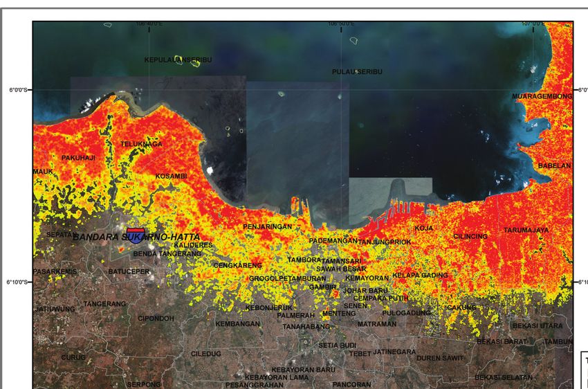Select the KELAPA GADING label

[421, 275]
